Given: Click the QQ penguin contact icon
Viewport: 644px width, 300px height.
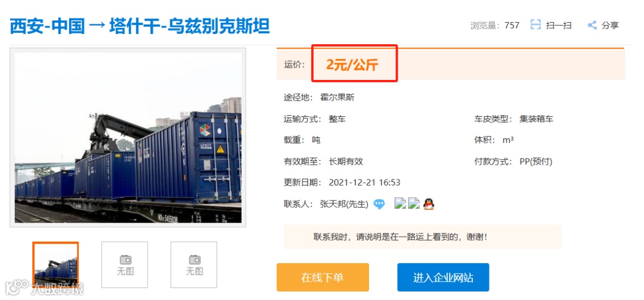Looking at the screenshot, I should coord(429,204).
